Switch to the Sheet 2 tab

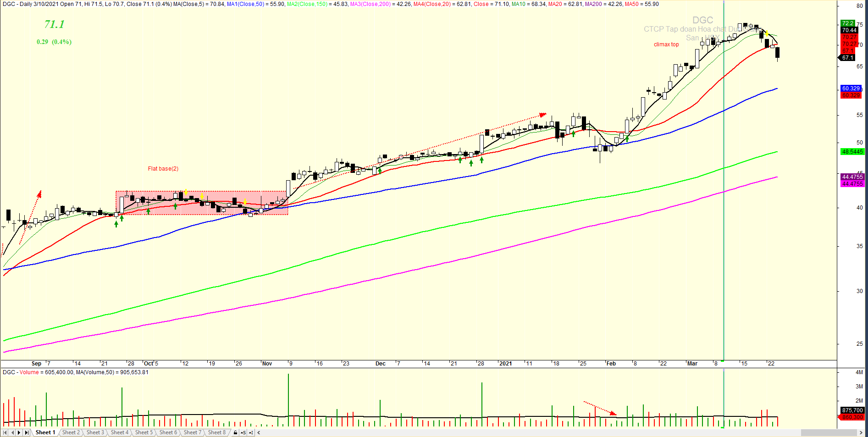(x=71, y=432)
